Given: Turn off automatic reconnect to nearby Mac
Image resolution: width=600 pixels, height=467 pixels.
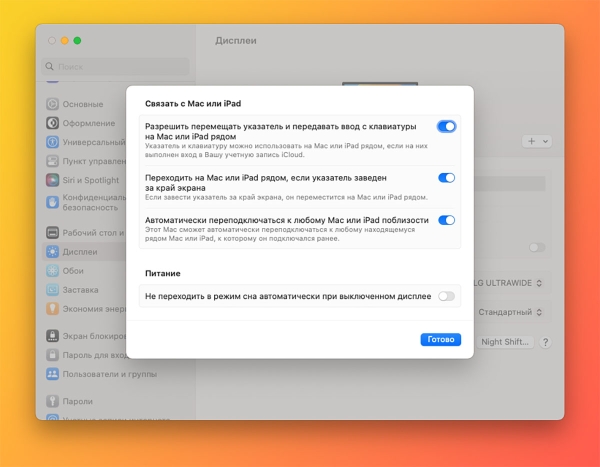Looking at the screenshot, I should (x=447, y=220).
